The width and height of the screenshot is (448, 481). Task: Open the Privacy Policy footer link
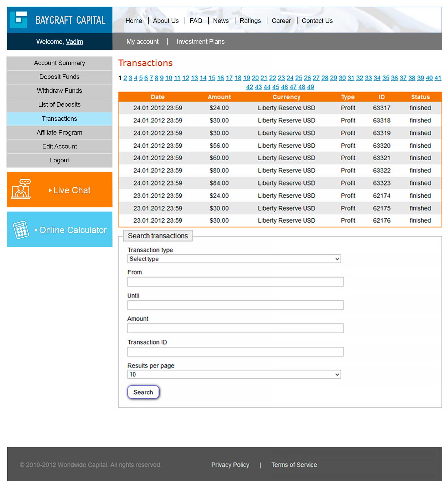click(x=230, y=465)
